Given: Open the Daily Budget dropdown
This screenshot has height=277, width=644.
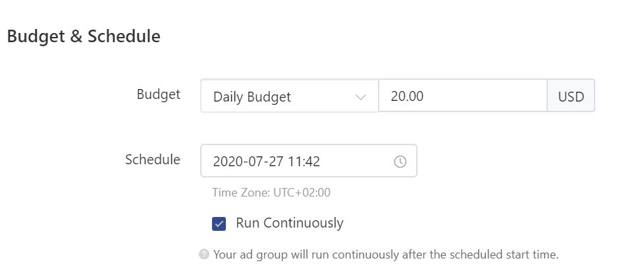Looking at the screenshot, I should pyautogui.click(x=289, y=96).
